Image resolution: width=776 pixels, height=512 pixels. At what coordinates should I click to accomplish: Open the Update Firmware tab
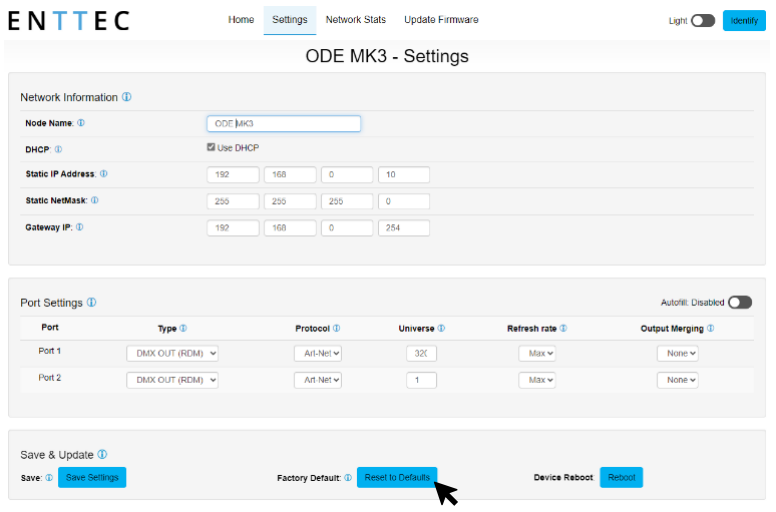pyautogui.click(x=441, y=20)
